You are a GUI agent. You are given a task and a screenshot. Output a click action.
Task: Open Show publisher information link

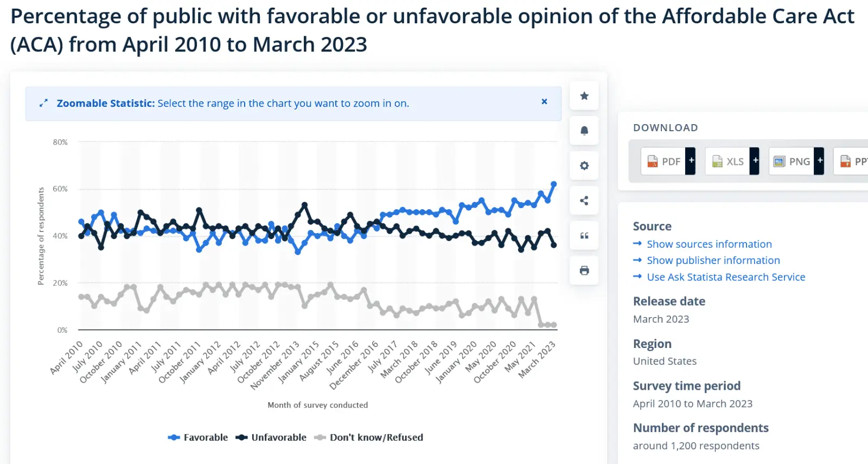[x=713, y=261]
